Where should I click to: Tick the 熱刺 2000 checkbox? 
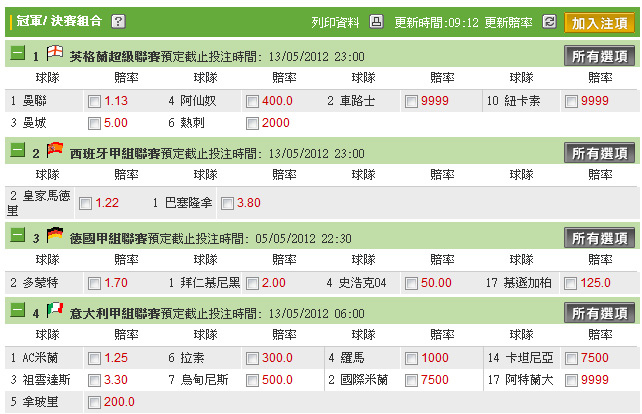(252, 123)
